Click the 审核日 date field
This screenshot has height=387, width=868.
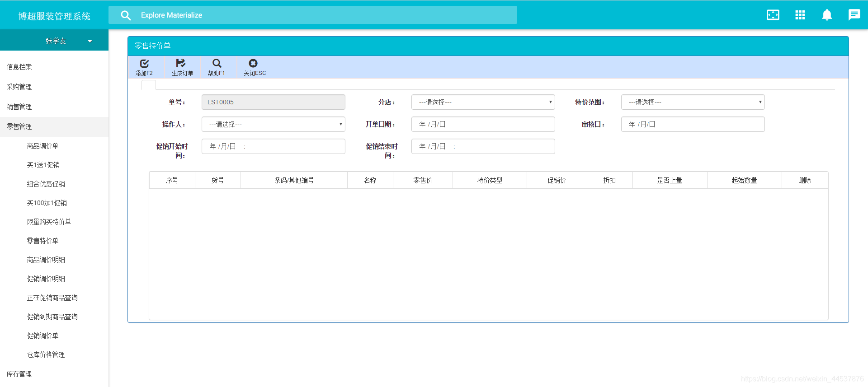(693, 124)
